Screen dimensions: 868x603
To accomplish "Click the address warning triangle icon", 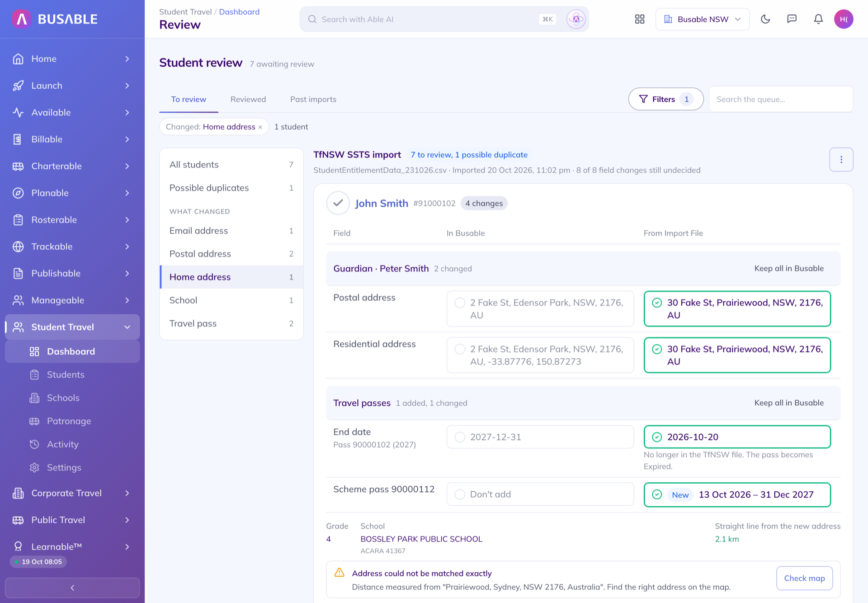I will point(339,573).
